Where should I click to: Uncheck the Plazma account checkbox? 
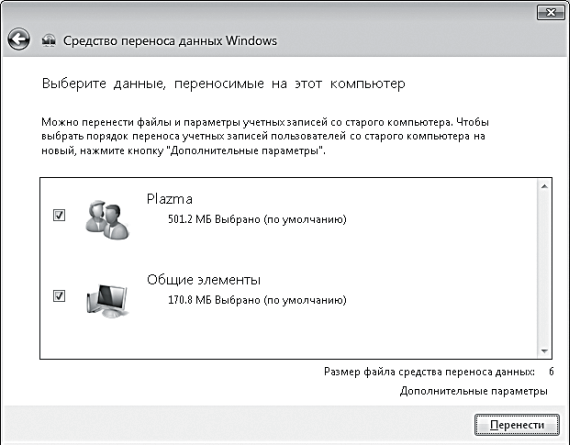pyautogui.click(x=59, y=215)
